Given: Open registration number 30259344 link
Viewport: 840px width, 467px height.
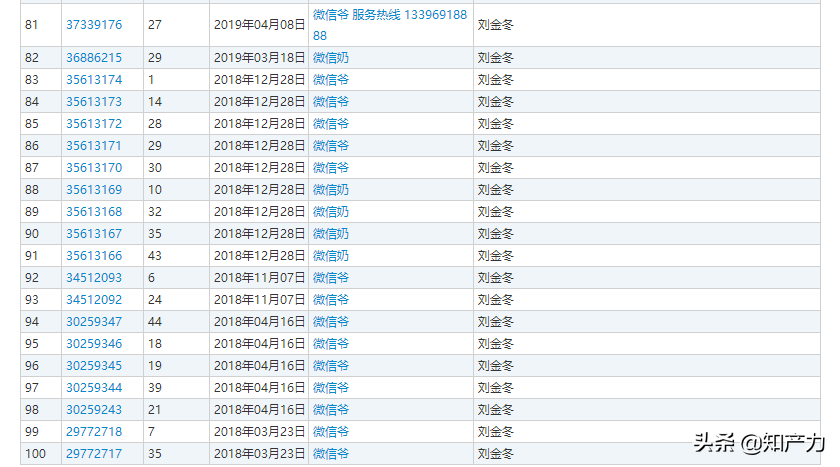Looking at the screenshot, I should [94, 387].
